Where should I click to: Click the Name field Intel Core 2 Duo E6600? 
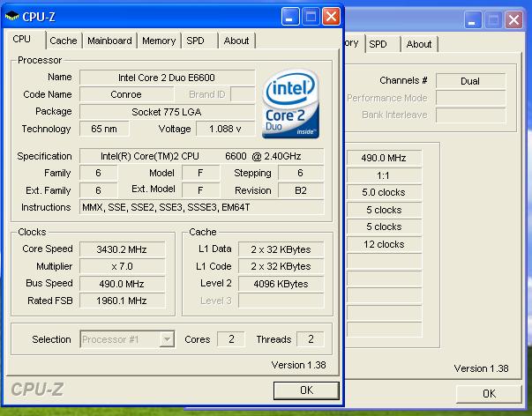[x=167, y=78]
